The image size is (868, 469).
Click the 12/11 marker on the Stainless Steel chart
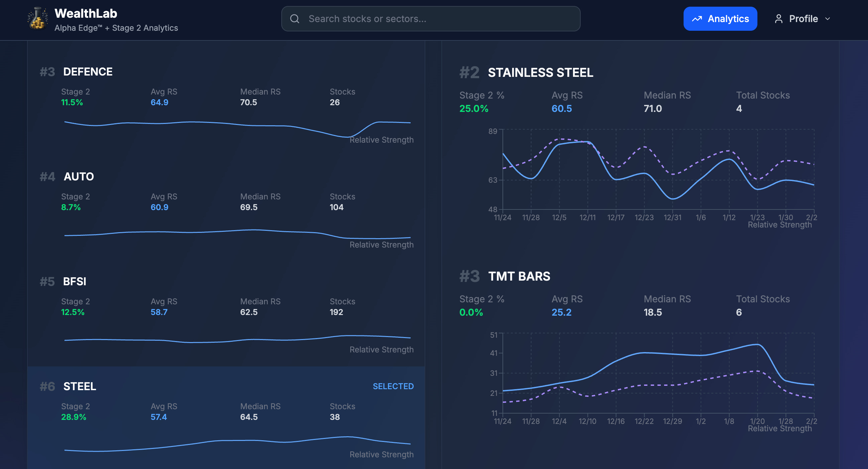(x=587, y=217)
